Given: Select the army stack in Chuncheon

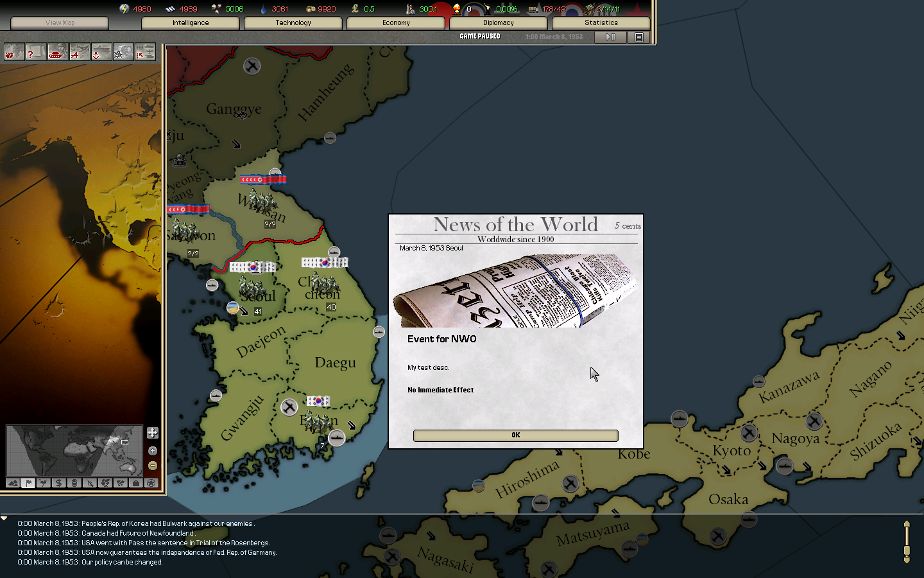Looking at the screenshot, I should click(x=325, y=283).
